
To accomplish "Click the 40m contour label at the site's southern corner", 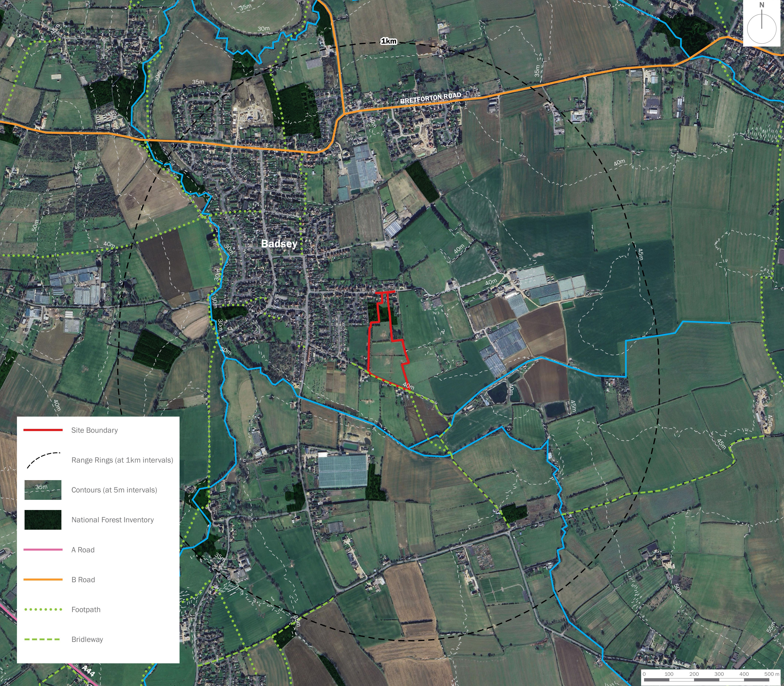I will [408, 386].
